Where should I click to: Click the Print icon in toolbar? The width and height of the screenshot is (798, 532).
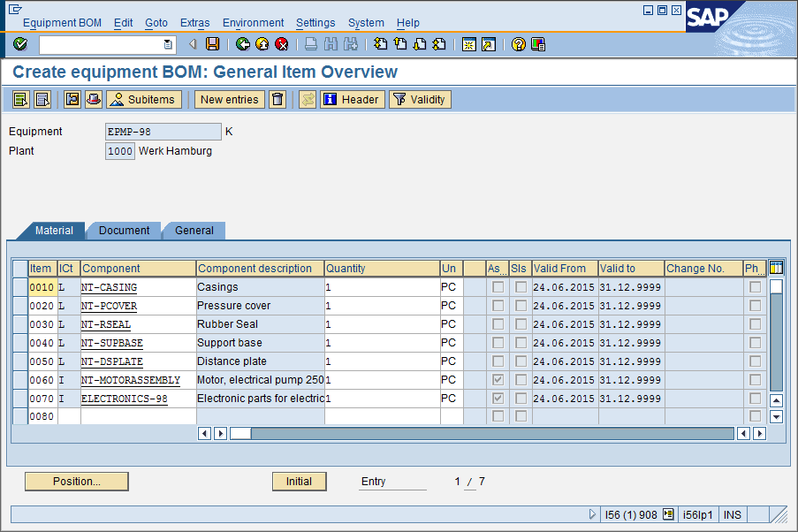tap(310, 44)
